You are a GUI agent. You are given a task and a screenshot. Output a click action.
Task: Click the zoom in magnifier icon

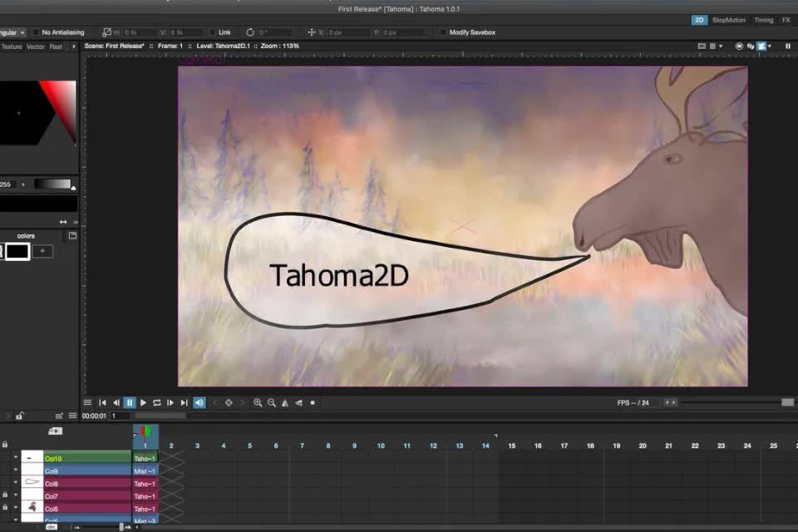(x=258, y=402)
